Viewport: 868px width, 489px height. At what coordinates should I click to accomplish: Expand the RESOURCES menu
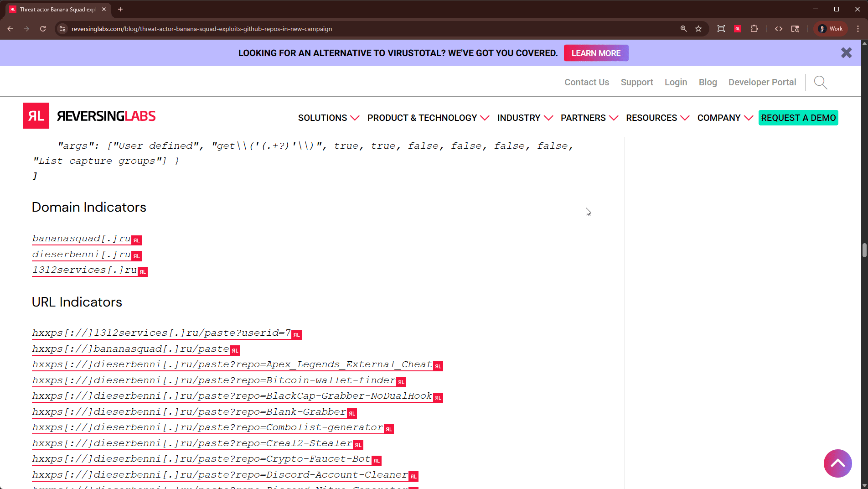click(x=657, y=118)
